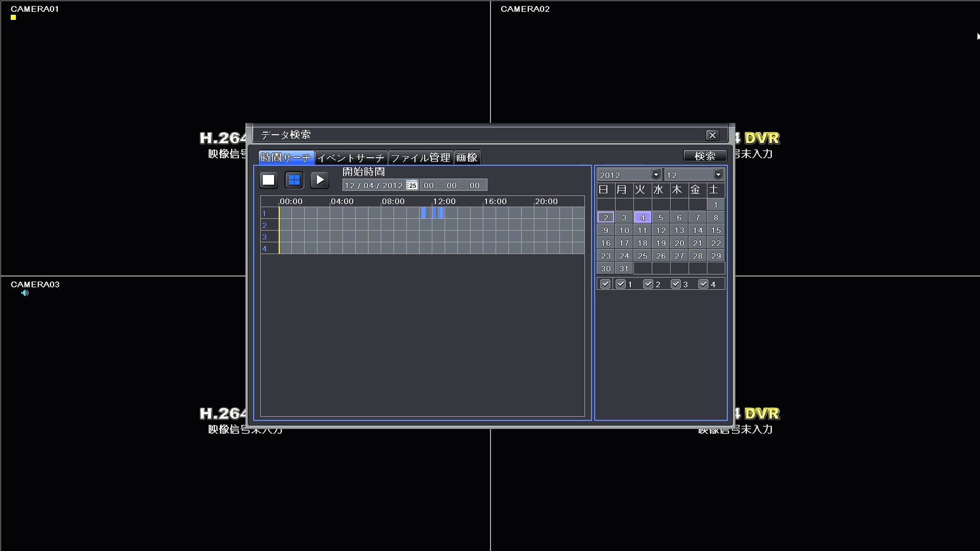Expand the month 12 dropdown
980x551 pixels.
[718, 175]
